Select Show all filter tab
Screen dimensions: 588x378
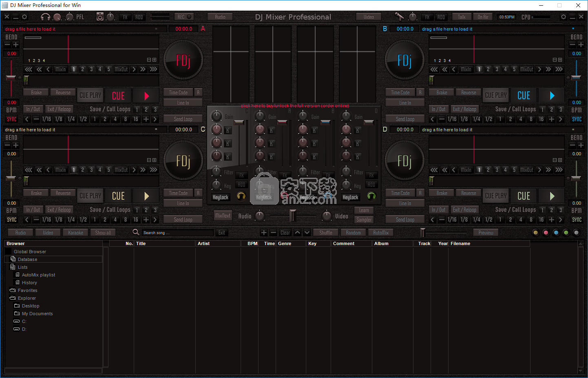(x=103, y=232)
